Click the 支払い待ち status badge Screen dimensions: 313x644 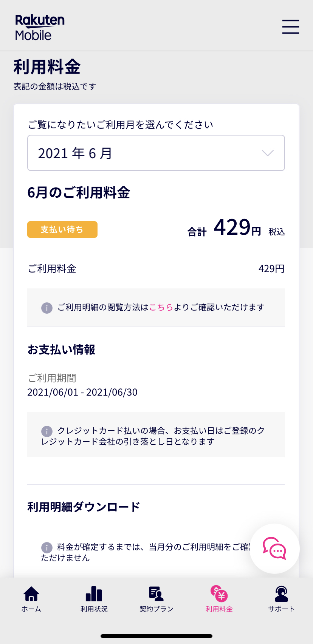coord(62,230)
